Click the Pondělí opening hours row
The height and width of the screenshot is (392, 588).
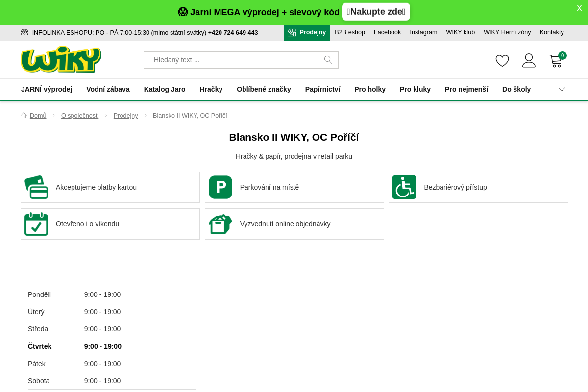[112, 294]
